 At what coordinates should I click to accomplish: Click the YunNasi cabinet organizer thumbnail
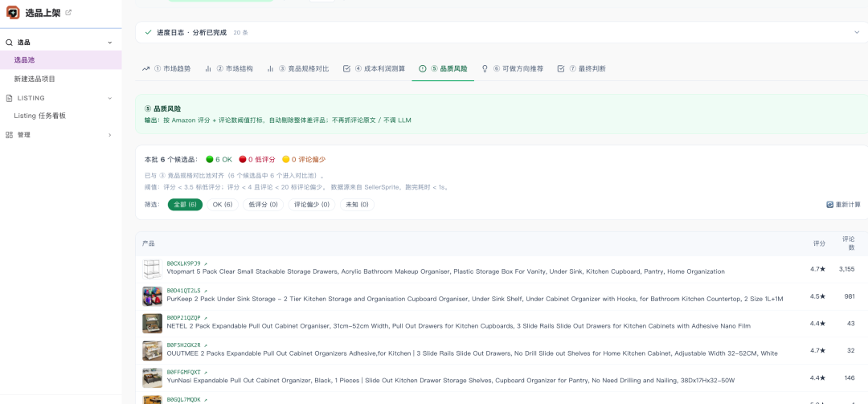click(152, 377)
